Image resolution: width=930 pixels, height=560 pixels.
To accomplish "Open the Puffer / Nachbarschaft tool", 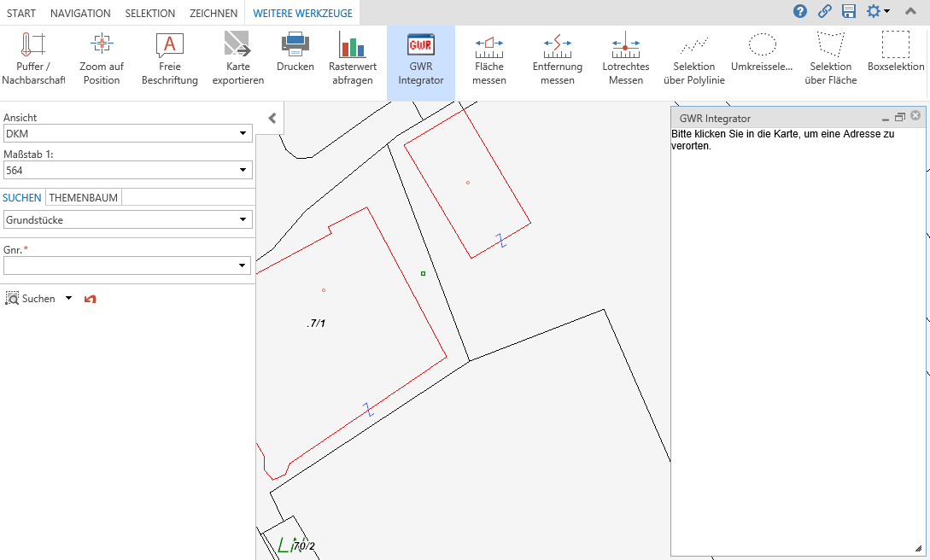I will point(34,57).
